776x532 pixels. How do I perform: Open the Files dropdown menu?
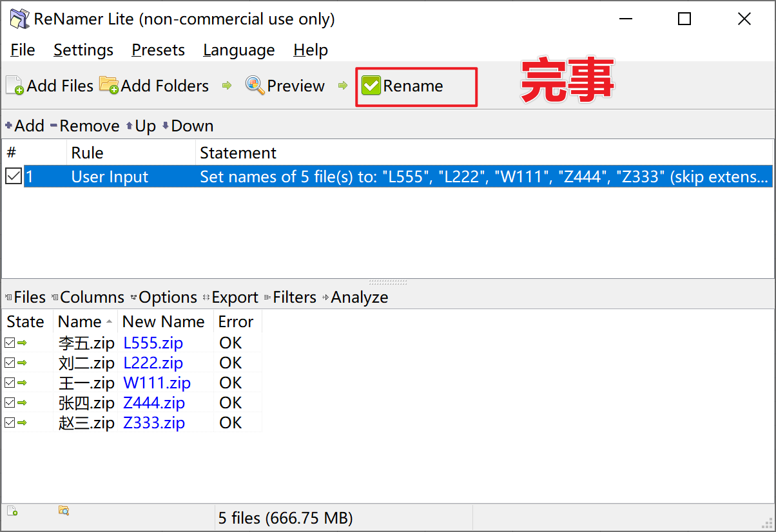pos(26,297)
